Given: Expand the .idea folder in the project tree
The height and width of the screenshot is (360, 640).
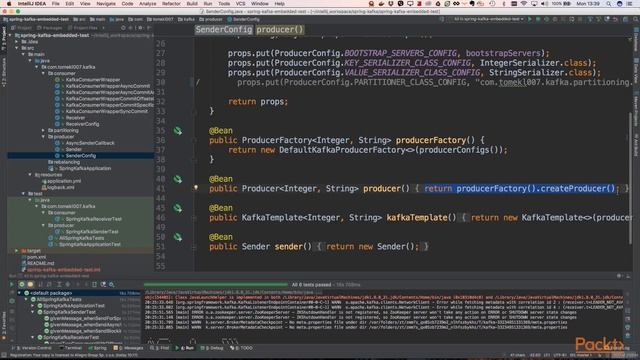Looking at the screenshot, I should click(17, 42).
